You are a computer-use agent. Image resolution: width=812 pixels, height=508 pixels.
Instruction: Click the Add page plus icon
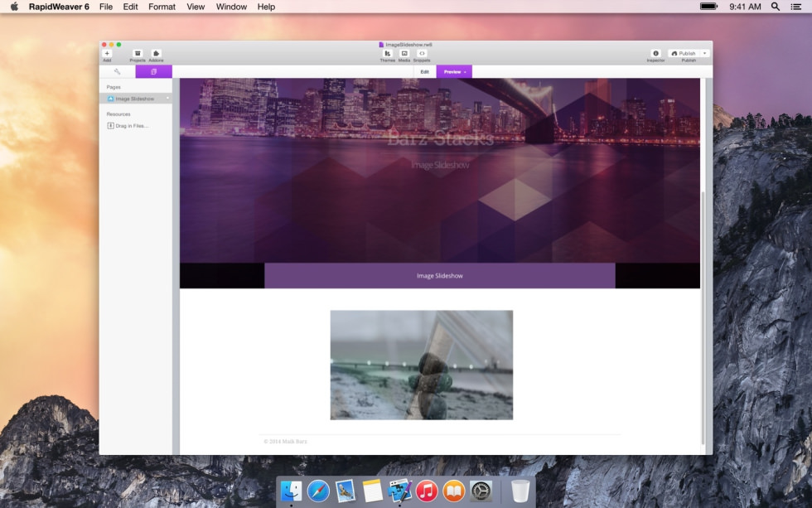107,53
